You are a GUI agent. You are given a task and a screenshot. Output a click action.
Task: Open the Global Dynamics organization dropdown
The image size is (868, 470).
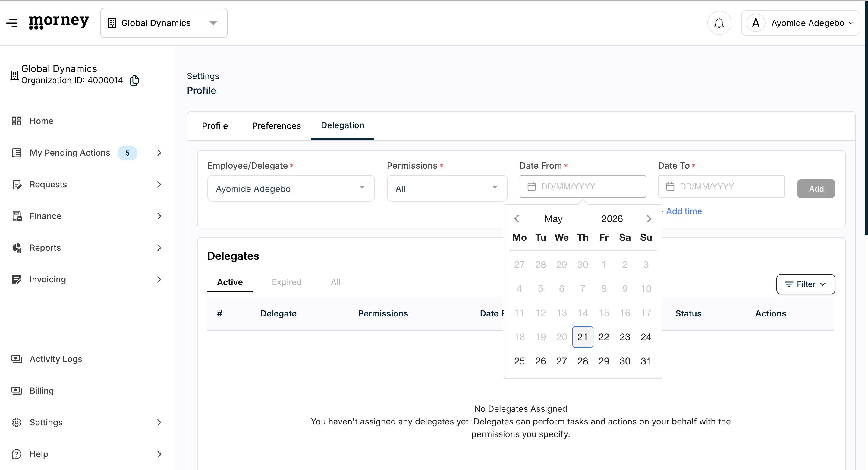(x=164, y=23)
